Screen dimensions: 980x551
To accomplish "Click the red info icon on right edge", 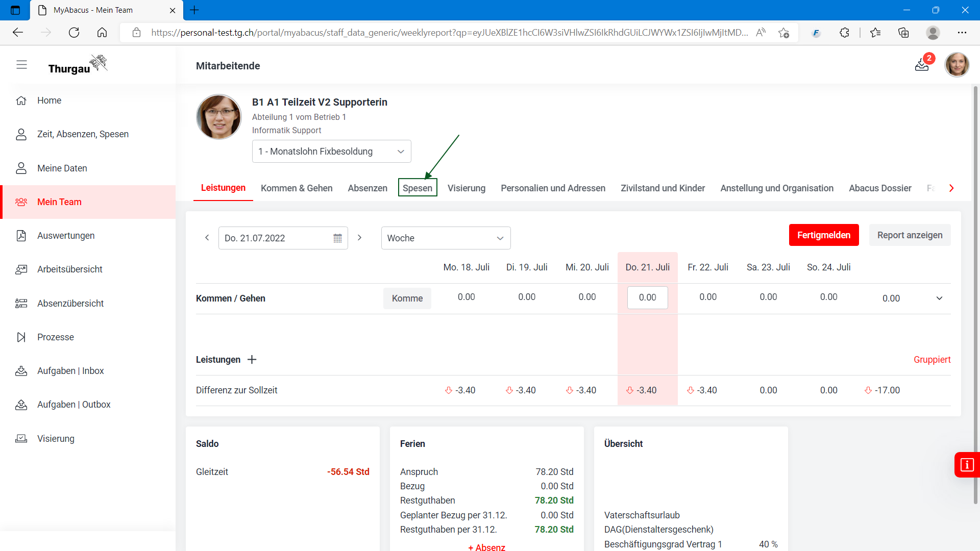I will tap(967, 465).
